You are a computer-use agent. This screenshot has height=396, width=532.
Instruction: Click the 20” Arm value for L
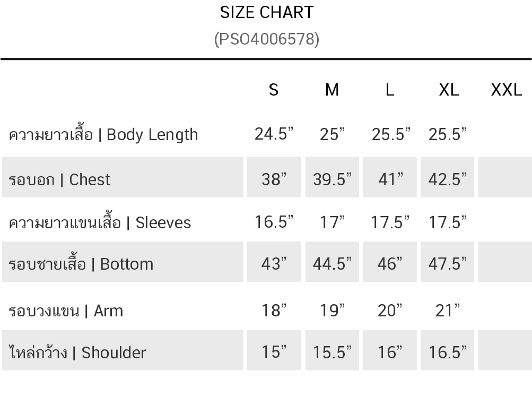(390, 311)
